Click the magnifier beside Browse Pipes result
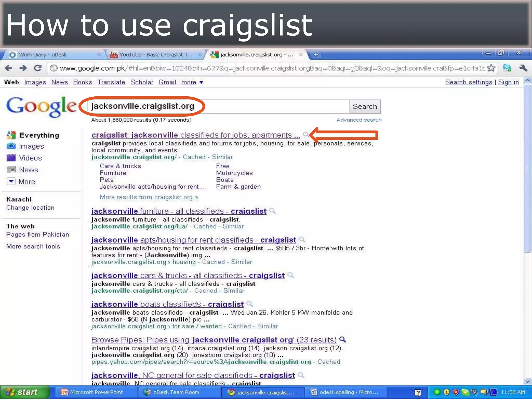This screenshot has width=532, height=399. 343,339
